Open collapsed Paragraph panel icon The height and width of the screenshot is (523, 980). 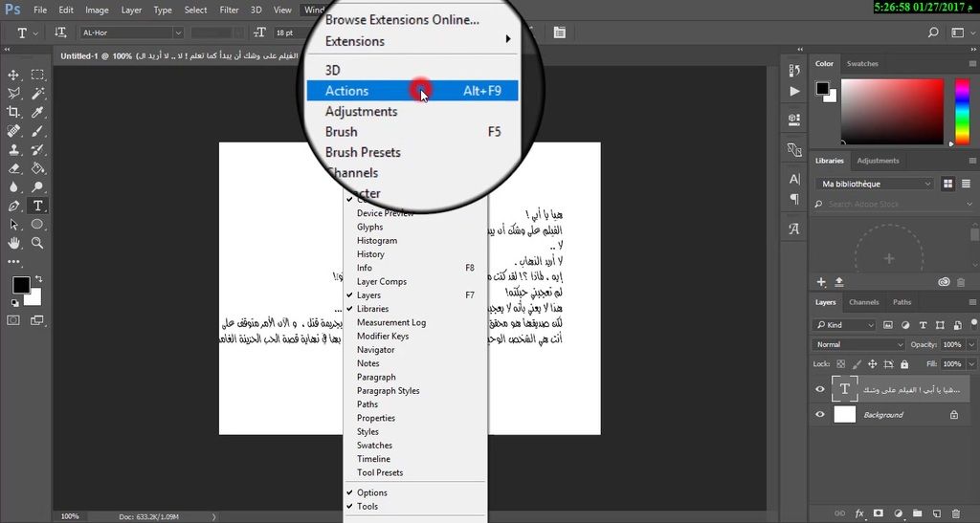pyautogui.click(x=794, y=199)
